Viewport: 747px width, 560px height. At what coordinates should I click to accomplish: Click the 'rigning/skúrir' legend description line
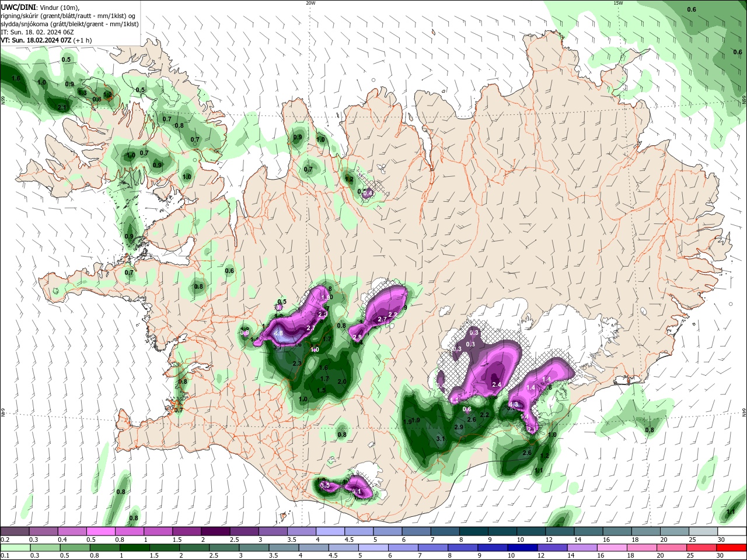pyautogui.click(x=68, y=16)
